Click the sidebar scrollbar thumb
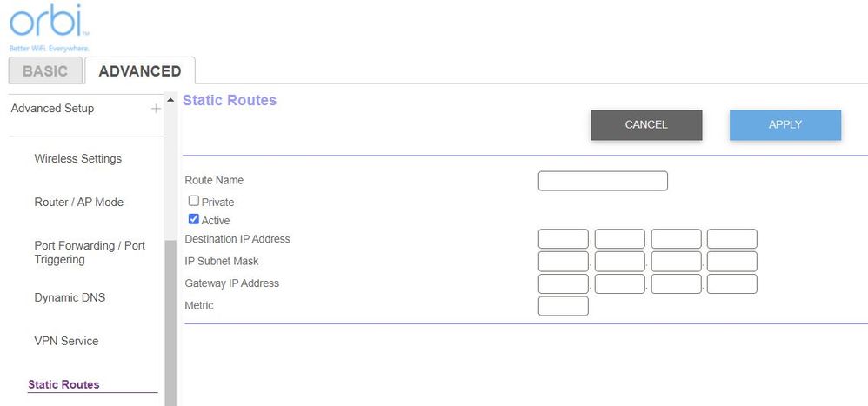 tap(170, 323)
